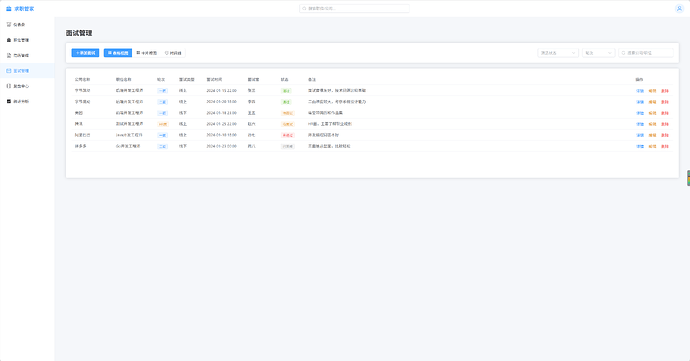The width and height of the screenshot is (690, 361).
Task: Click the 拼多多 company name cell
Action: (x=81, y=146)
